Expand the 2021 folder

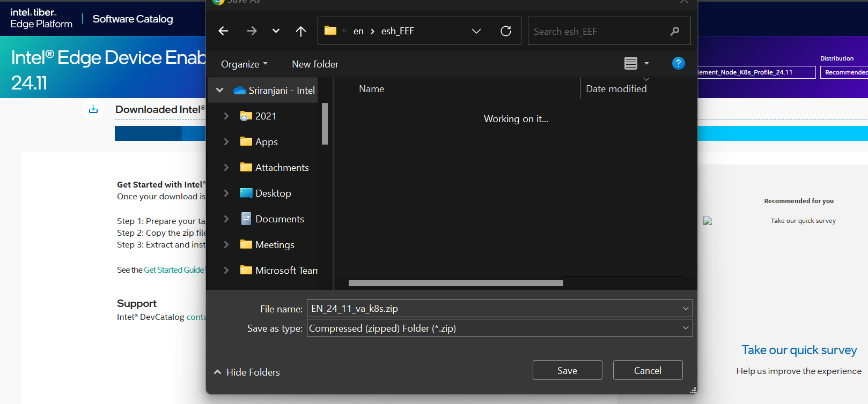pyautogui.click(x=226, y=116)
